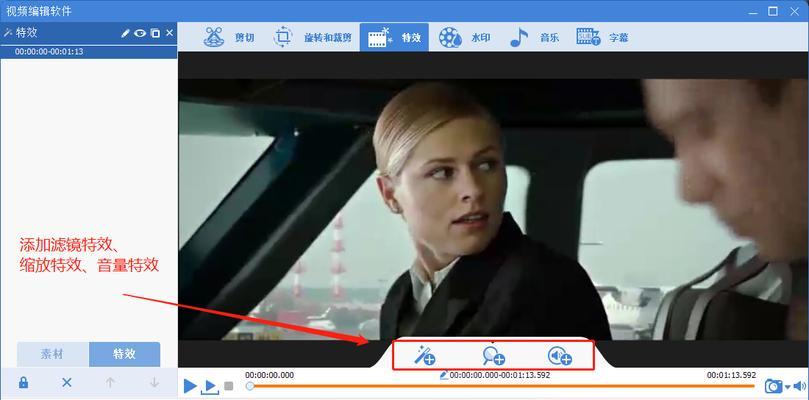The height and width of the screenshot is (400, 809).
Task: Click the blue X delete icon at bottom left
Action: (x=67, y=382)
